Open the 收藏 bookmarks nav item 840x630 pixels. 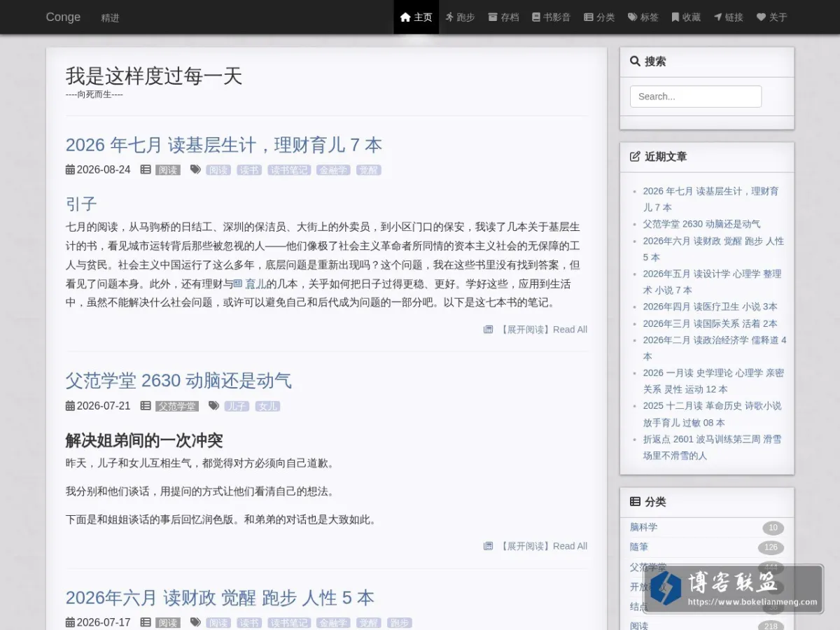click(686, 17)
